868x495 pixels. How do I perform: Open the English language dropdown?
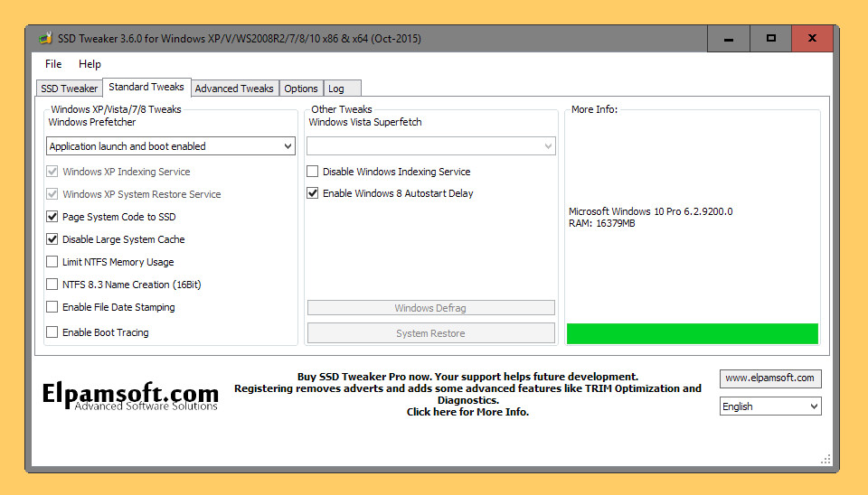[x=770, y=406]
